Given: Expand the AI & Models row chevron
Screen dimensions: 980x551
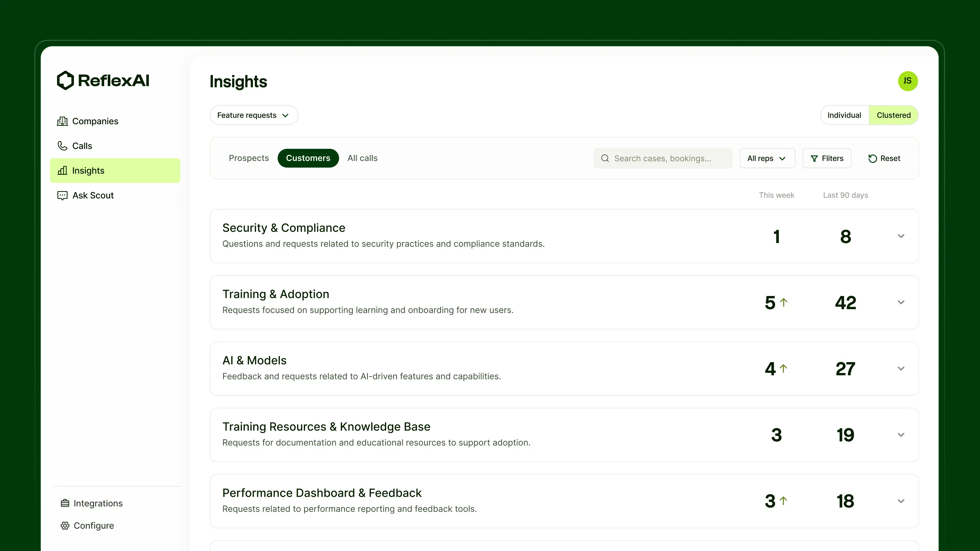Looking at the screenshot, I should [x=901, y=369].
